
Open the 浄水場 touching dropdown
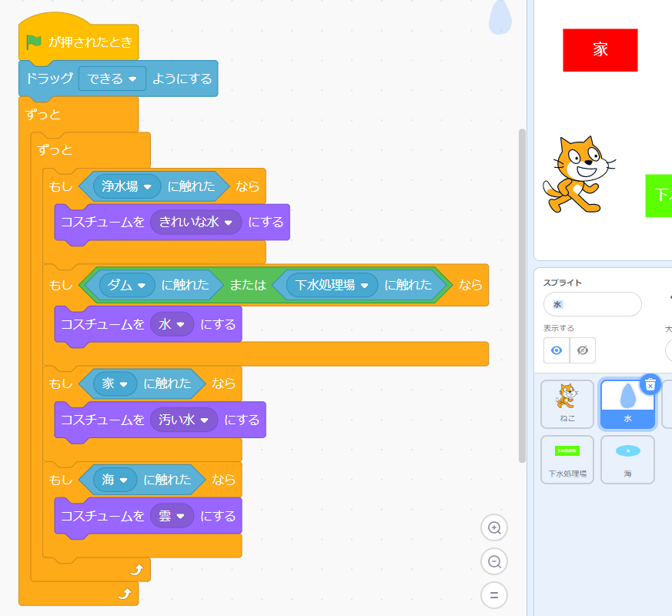[x=128, y=186]
